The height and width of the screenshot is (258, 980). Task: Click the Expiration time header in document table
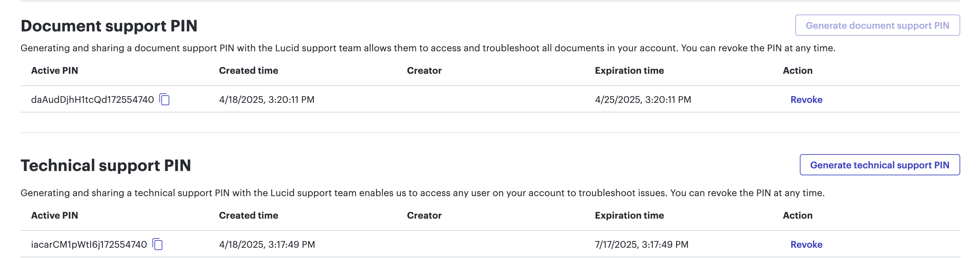630,70
